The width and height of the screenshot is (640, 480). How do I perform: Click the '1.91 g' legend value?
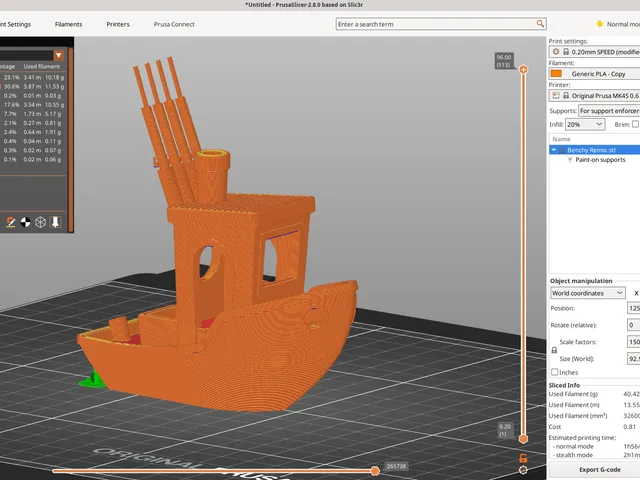tap(53, 132)
